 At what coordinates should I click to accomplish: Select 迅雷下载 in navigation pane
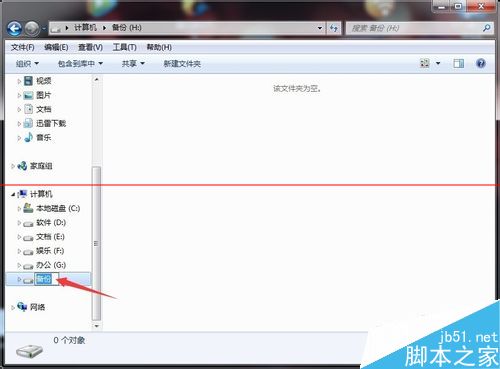pyautogui.click(x=51, y=123)
